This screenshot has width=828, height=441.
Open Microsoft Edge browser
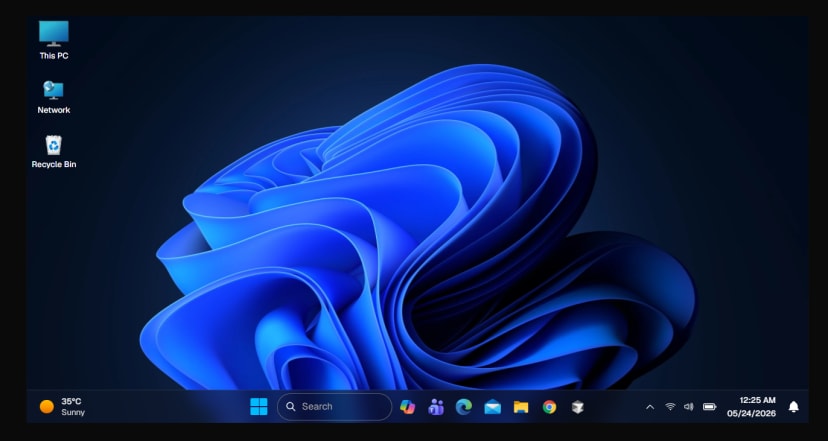[464, 407]
